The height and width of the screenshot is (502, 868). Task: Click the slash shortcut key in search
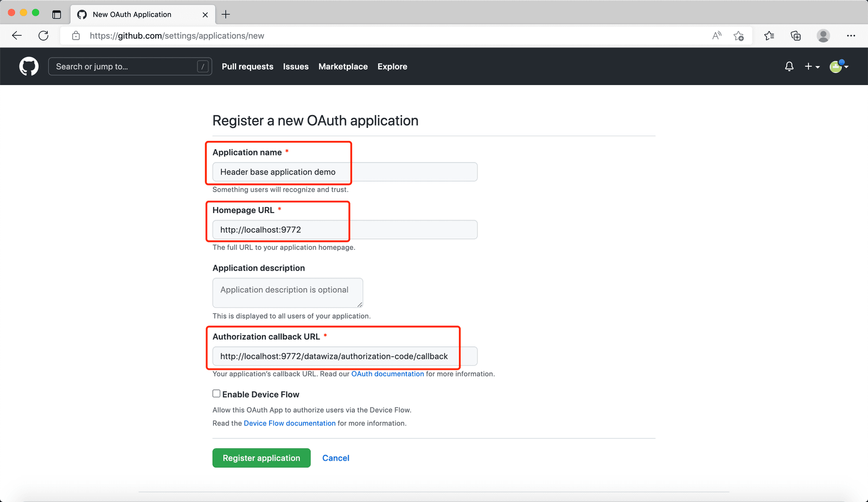coord(202,66)
